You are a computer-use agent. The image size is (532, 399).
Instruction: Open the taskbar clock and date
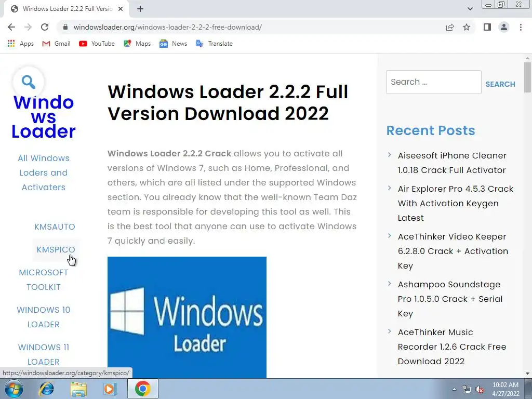point(506,389)
